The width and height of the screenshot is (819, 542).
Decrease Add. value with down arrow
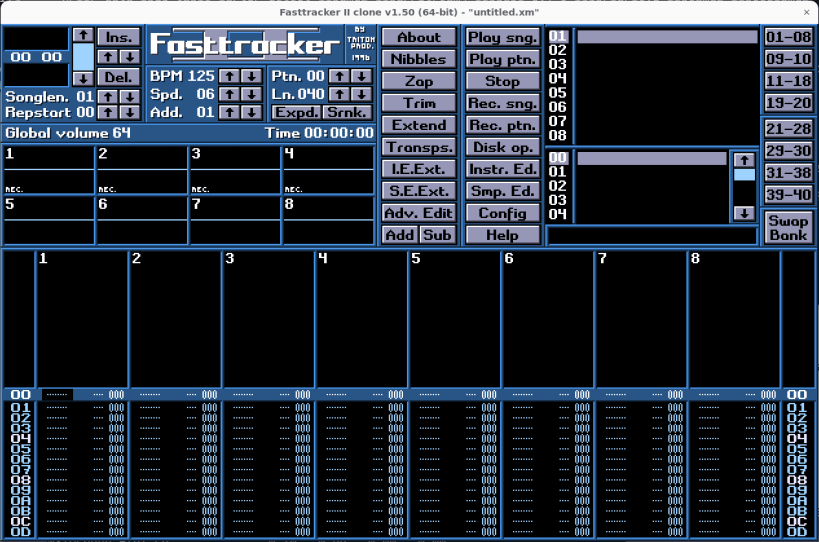[251, 112]
